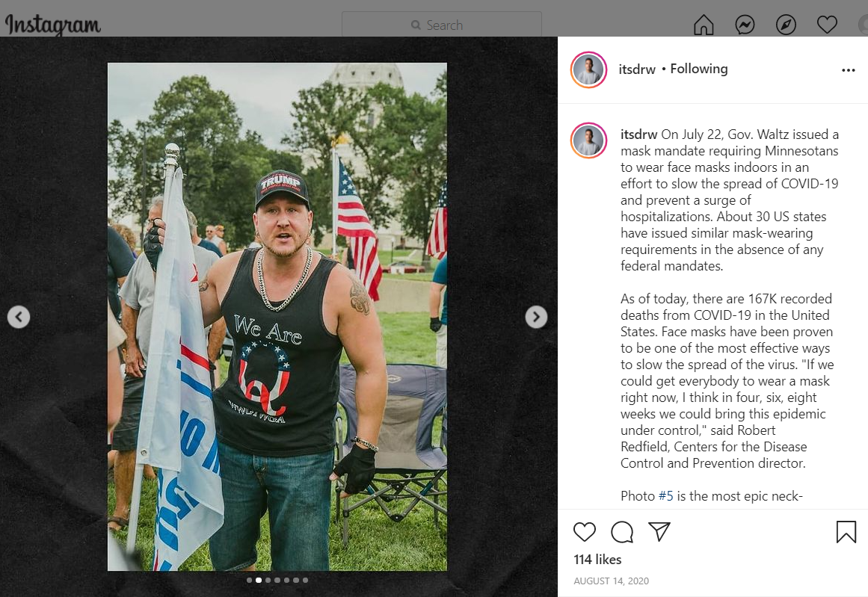Click the Search input field
This screenshot has width=868, height=597.
[x=442, y=25]
